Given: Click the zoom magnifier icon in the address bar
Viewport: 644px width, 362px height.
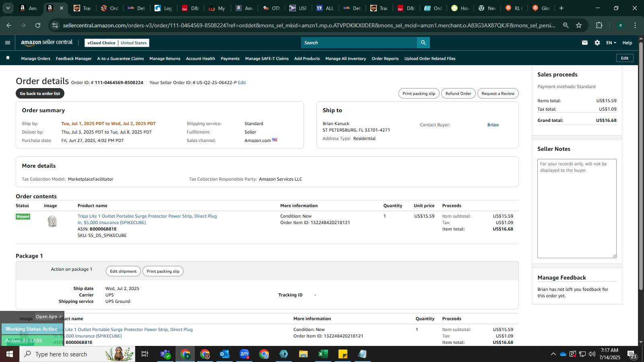Looking at the screenshot, I should pyautogui.click(x=566, y=25).
